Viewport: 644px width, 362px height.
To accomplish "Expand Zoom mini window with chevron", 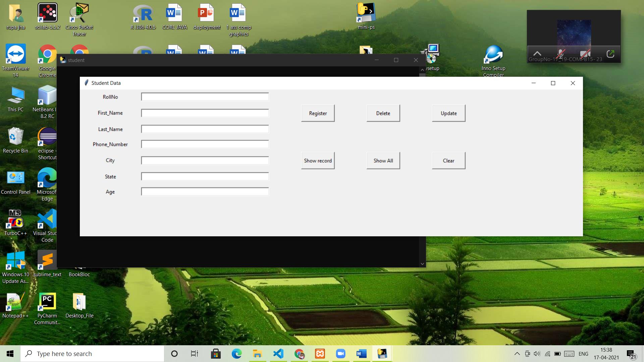I will (x=537, y=54).
